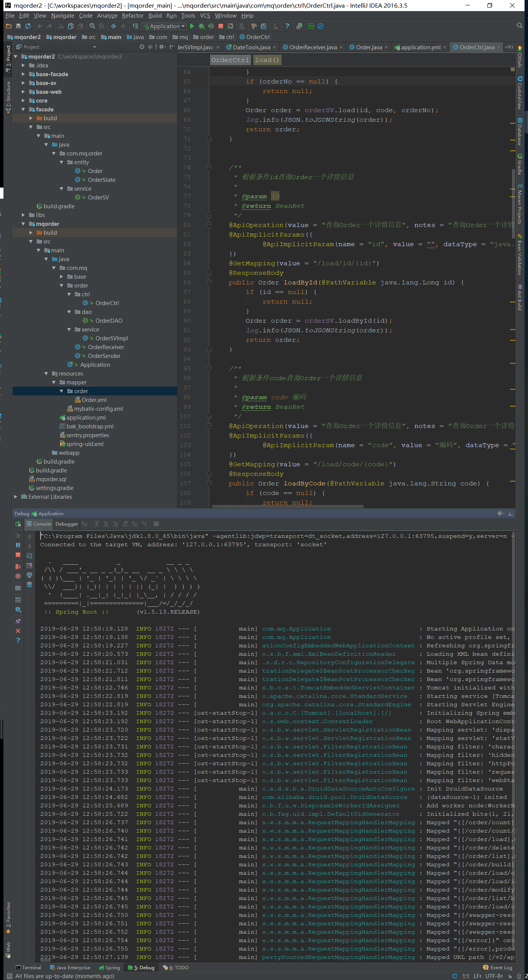Collapse the facade module in project tree
Viewport: 528px width, 980px height.
click(23, 109)
